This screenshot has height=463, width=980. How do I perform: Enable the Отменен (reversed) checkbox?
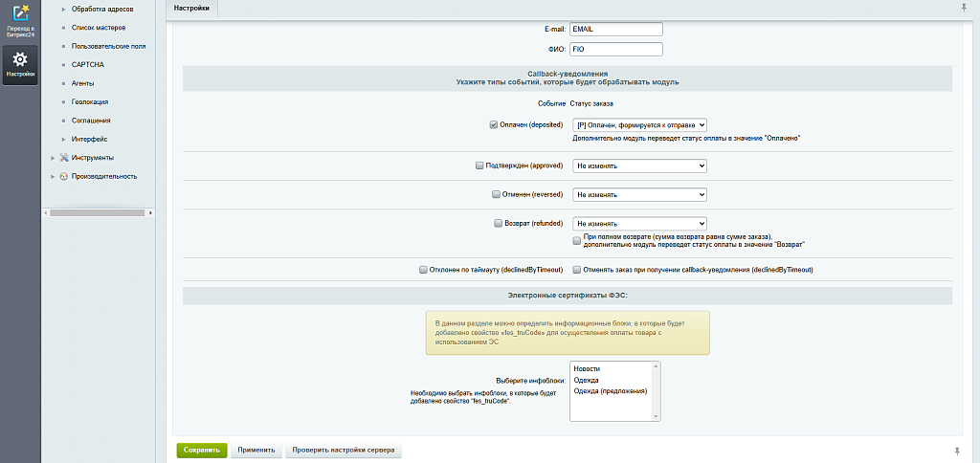pyautogui.click(x=496, y=194)
